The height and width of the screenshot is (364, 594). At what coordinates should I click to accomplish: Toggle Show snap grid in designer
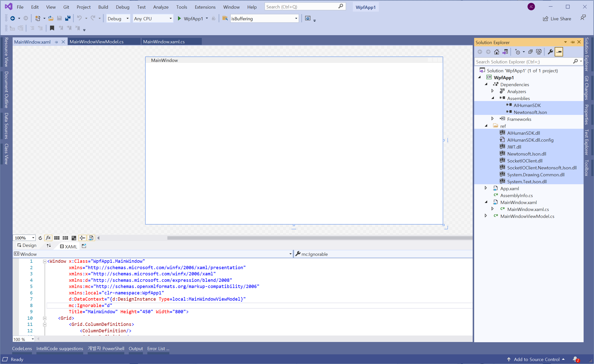click(x=57, y=238)
